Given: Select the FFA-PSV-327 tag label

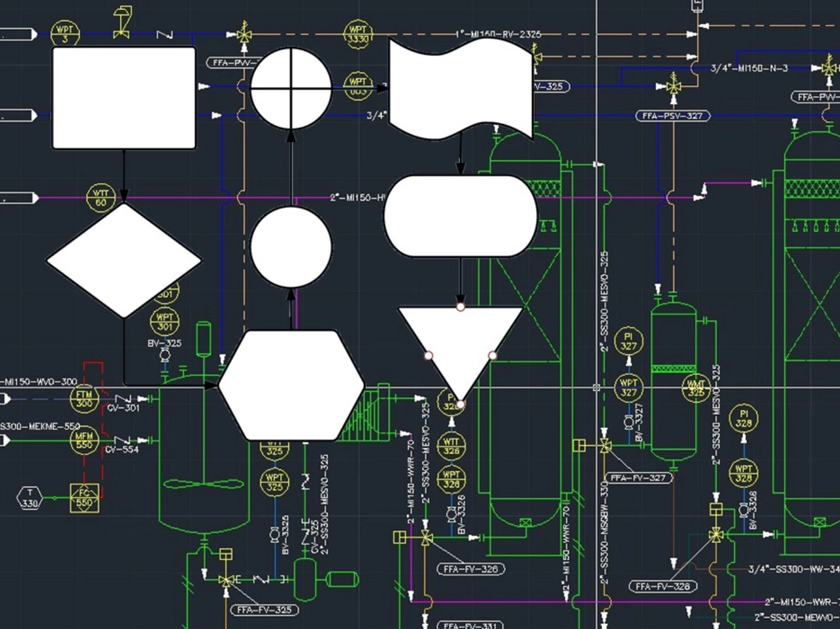Looking at the screenshot, I should pos(673,116).
